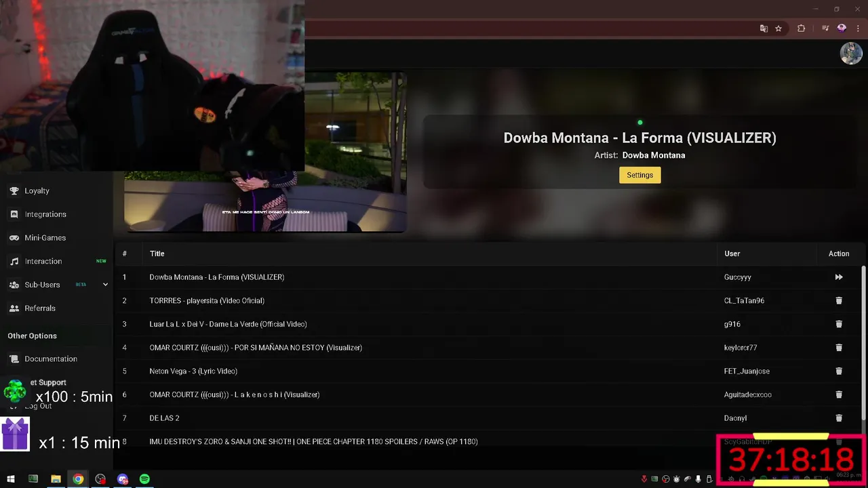The image size is (868, 488).
Task: Click Chrome translate page icon
Action: 764,28
